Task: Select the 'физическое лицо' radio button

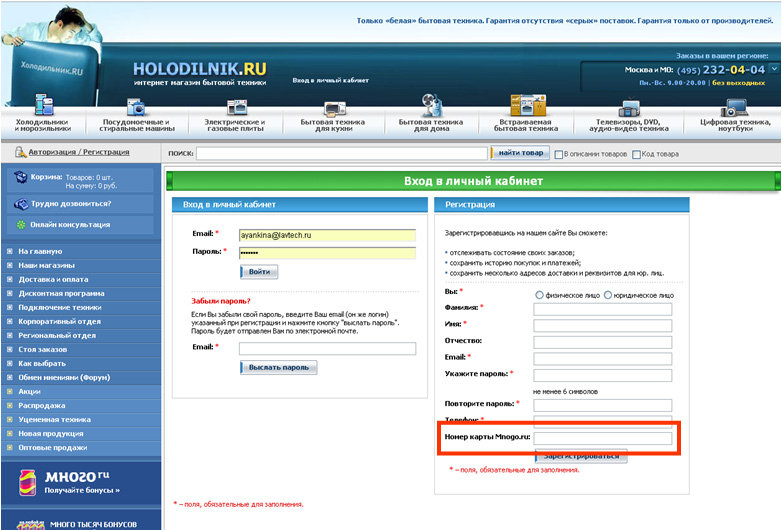Action: click(x=539, y=295)
